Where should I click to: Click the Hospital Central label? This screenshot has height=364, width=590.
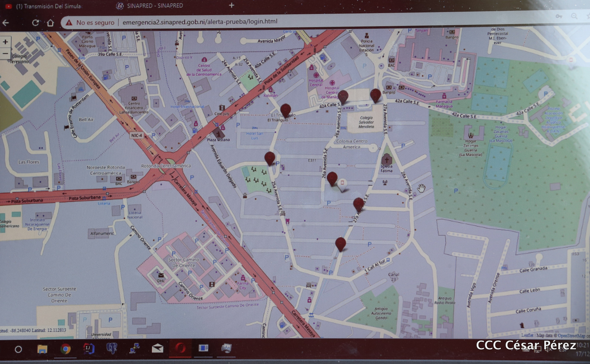click(316, 83)
